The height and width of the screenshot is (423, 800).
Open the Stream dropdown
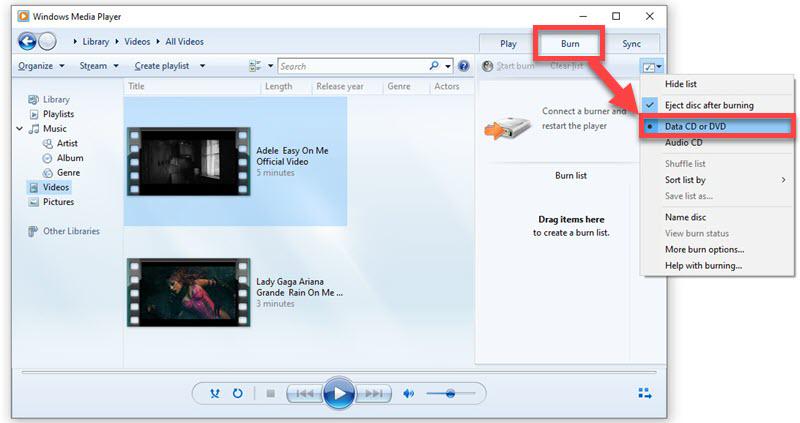[99, 66]
